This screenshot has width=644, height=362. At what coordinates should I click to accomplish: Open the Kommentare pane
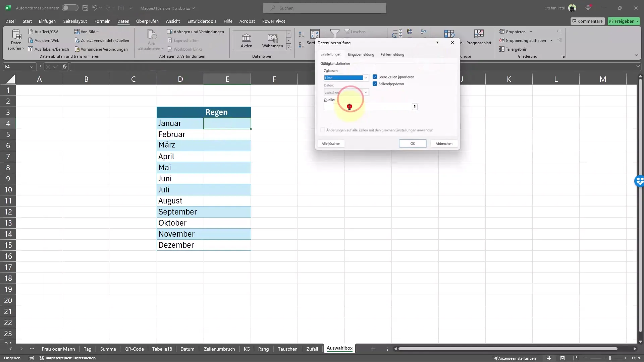(587, 21)
